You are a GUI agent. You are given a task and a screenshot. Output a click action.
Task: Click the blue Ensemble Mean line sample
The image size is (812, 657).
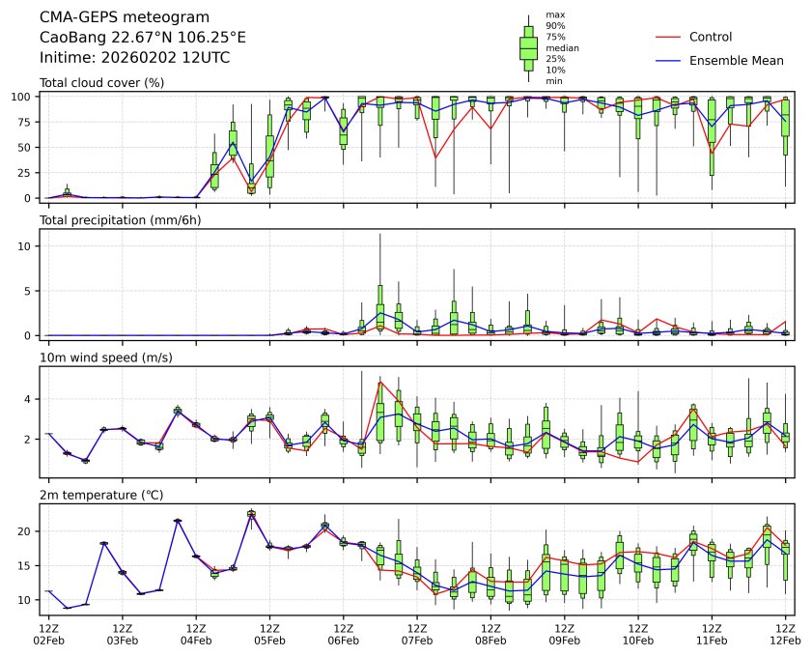click(x=668, y=60)
